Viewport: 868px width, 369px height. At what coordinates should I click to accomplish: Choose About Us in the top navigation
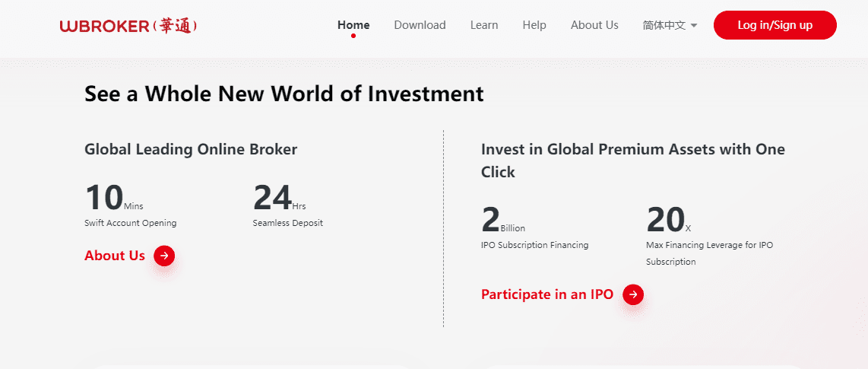point(594,25)
